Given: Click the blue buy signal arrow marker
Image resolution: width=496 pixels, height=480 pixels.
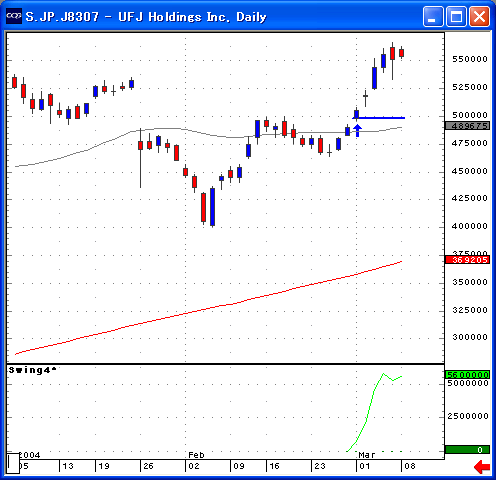Looking at the screenshot, I should [x=357, y=130].
